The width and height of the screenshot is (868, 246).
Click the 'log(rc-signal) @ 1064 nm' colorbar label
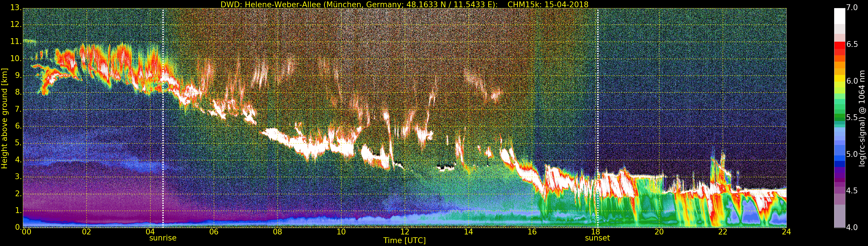tap(862, 118)
